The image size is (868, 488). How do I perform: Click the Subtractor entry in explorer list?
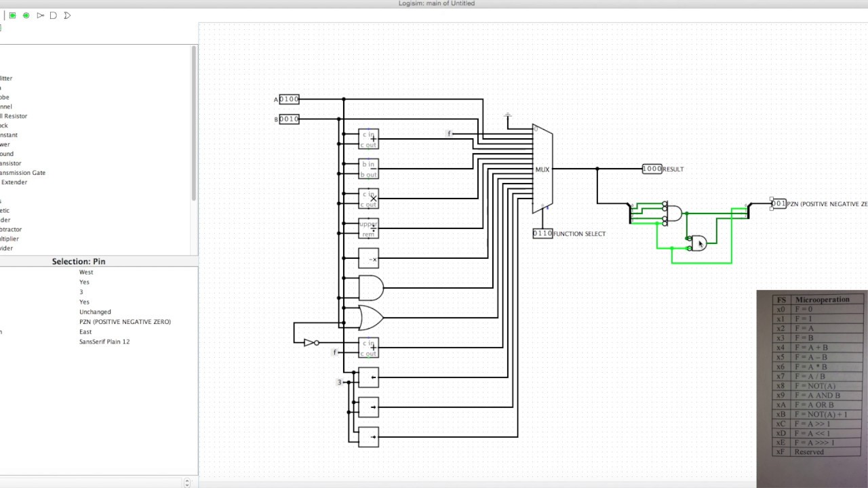(x=9, y=229)
